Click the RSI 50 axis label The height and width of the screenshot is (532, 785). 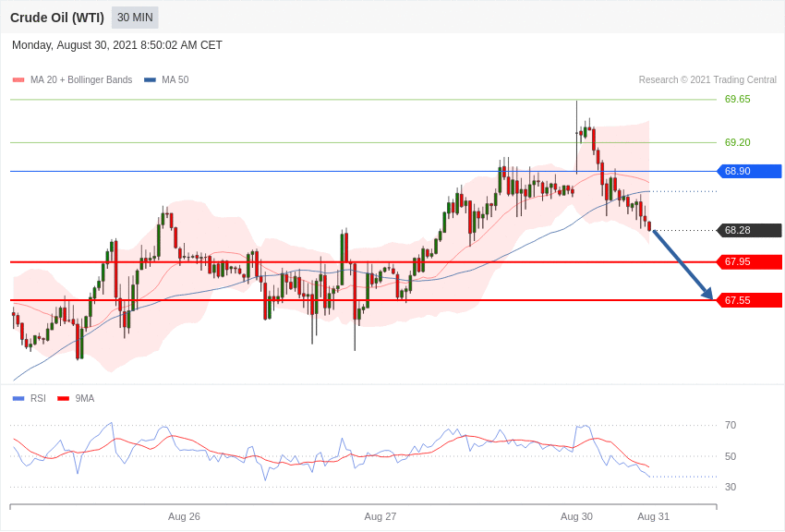731,456
